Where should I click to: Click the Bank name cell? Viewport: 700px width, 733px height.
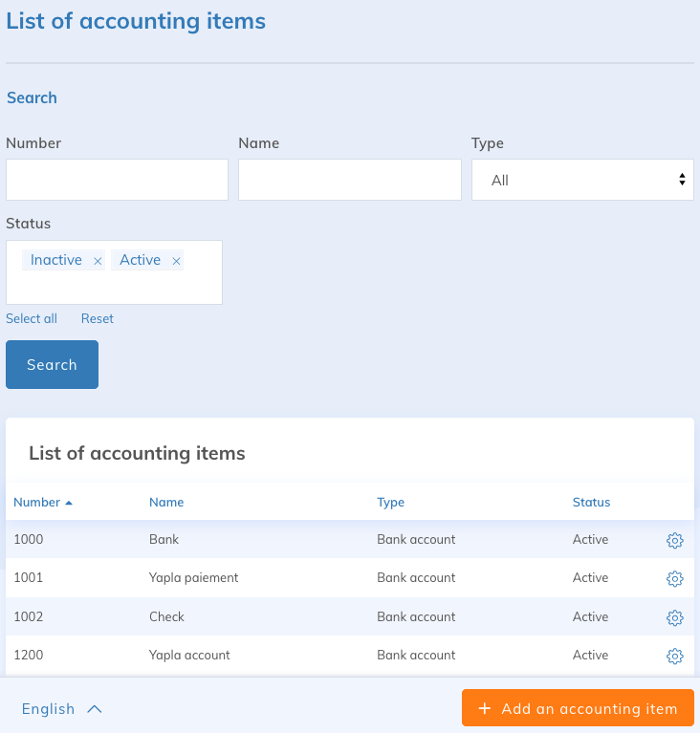(x=164, y=539)
